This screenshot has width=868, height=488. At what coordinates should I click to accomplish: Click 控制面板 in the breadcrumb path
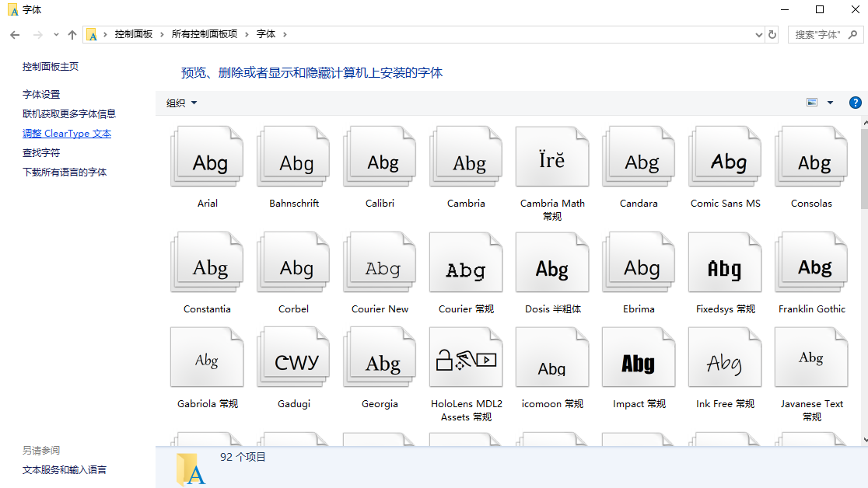pos(134,34)
